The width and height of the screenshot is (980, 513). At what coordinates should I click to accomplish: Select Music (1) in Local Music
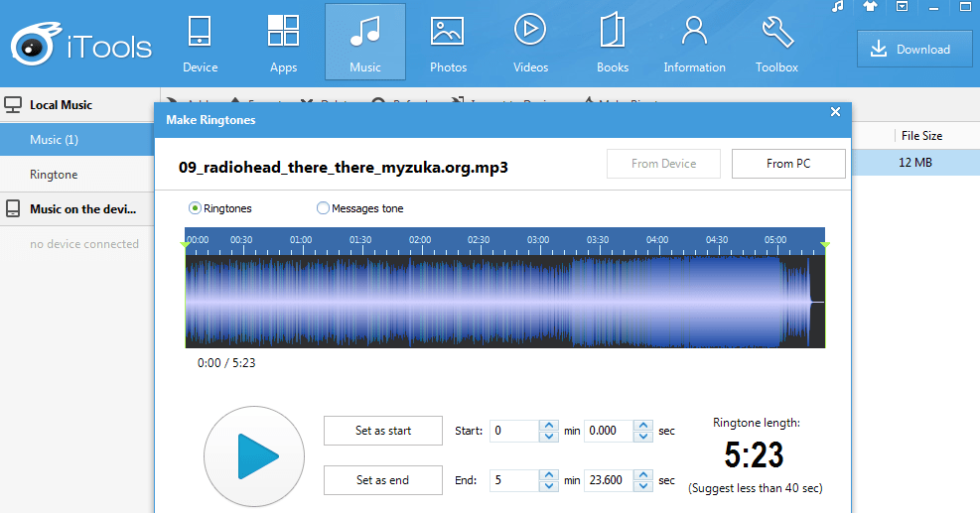click(54, 140)
